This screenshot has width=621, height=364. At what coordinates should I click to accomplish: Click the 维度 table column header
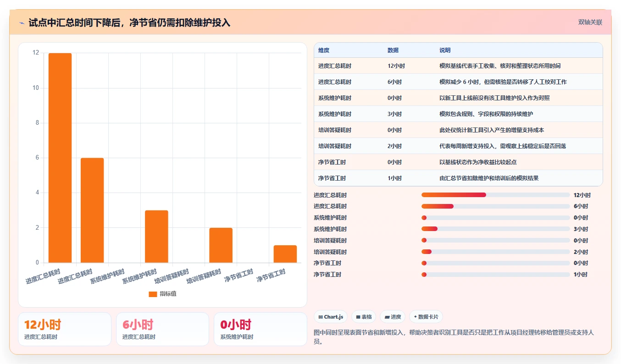coord(324,50)
